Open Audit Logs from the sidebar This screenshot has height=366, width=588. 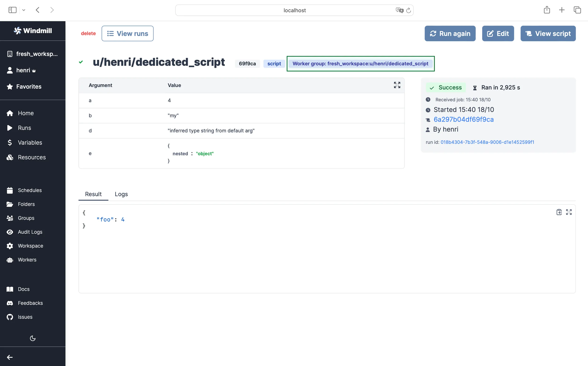(x=30, y=232)
